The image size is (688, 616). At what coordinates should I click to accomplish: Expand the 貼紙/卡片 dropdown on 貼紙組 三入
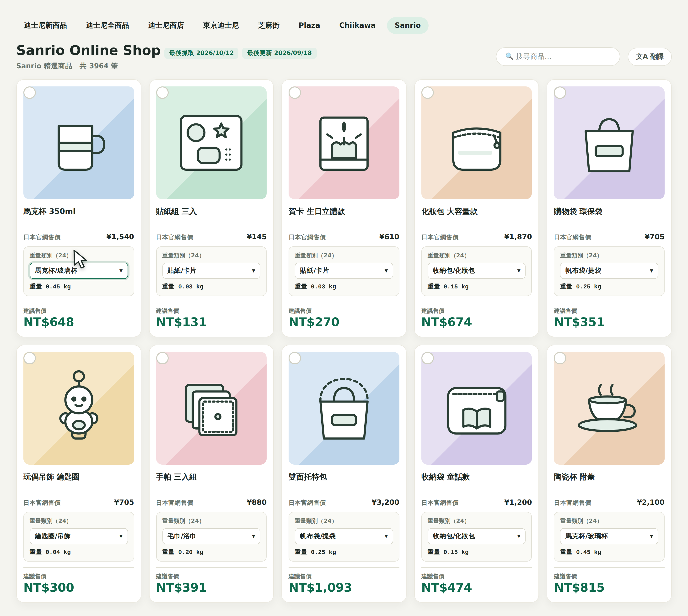[x=211, y=271]
